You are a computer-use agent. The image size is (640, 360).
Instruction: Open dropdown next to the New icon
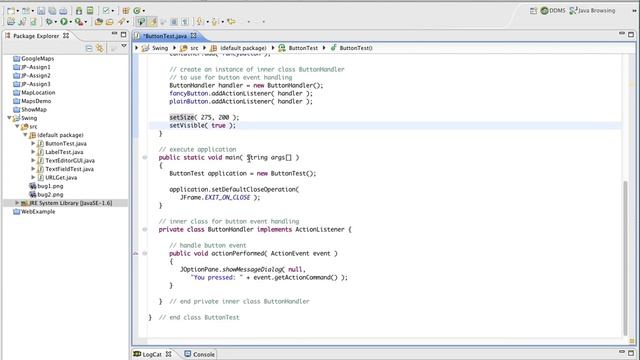pos(18,11)
